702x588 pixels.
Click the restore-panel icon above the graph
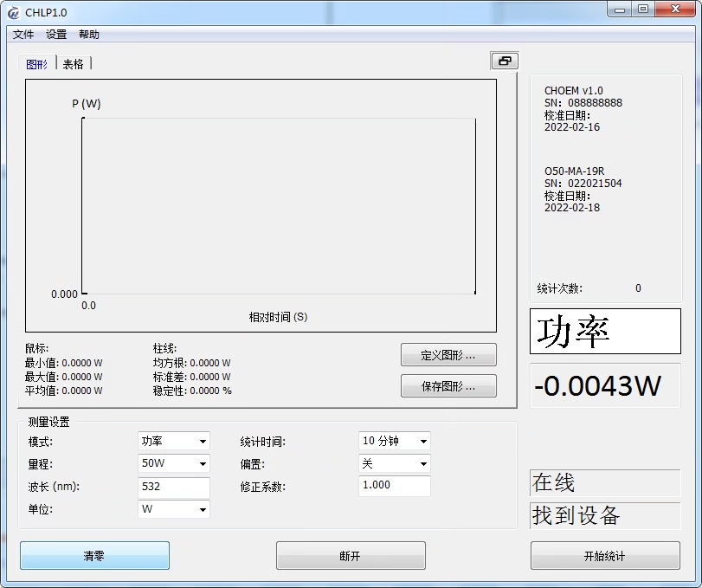[505, 61]
